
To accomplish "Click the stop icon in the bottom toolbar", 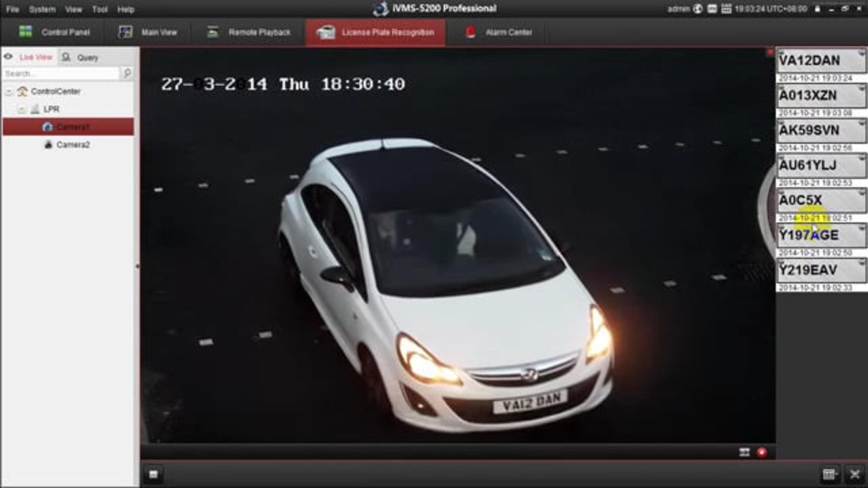I will coord(153,474).
